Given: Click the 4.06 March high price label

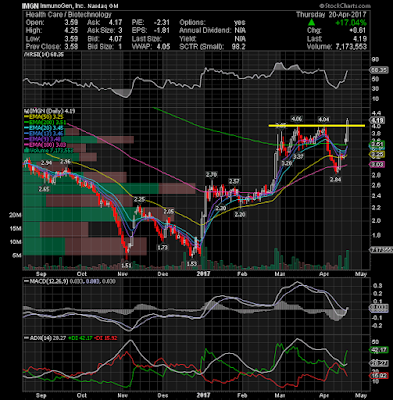Looking at the screenshot, I should (x=296, y=119).
